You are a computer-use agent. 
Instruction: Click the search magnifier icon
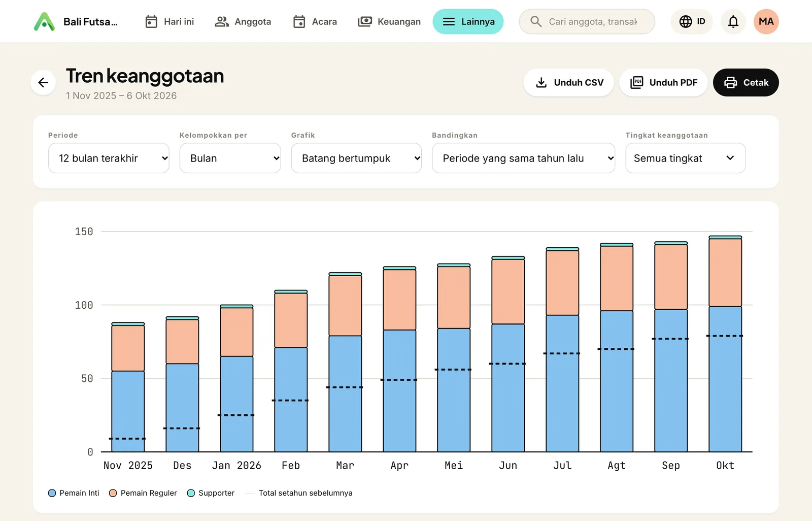coord(536,21)
